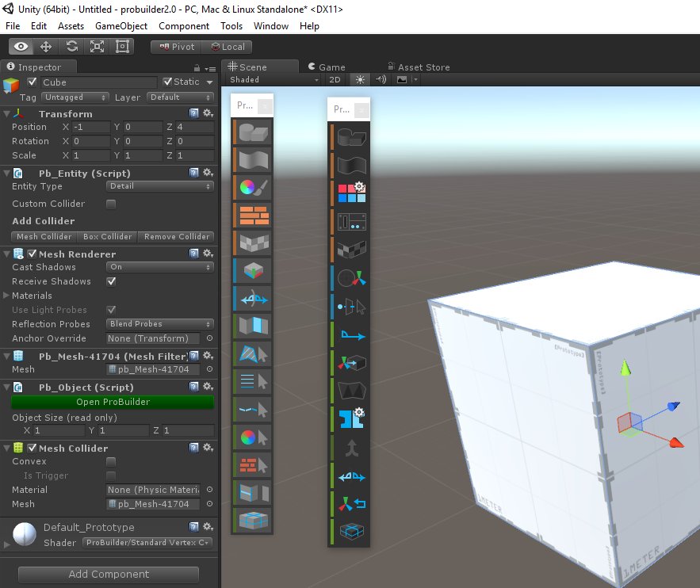Expand the Materials foldout
This screenshot has width=700, height=588.
tap(6, 296)
